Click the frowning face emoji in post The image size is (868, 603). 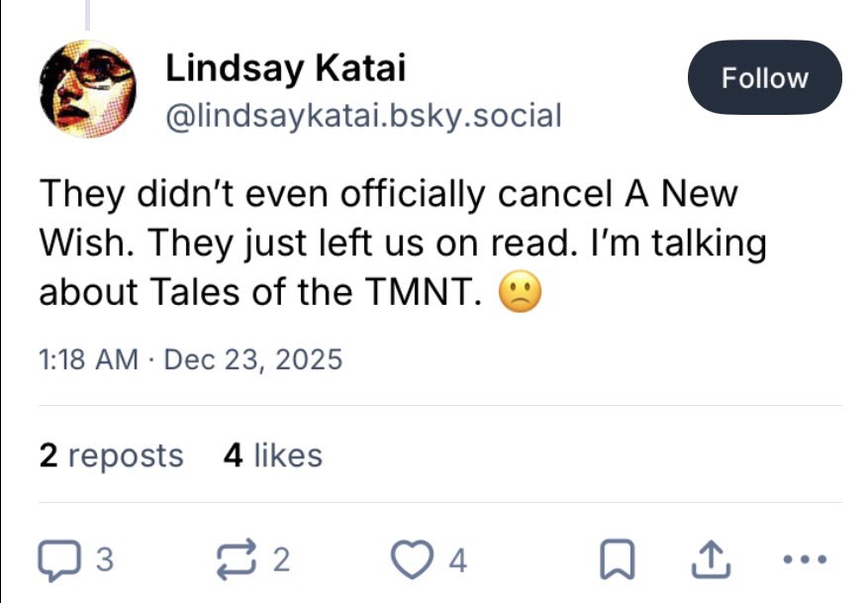(521, 292)
